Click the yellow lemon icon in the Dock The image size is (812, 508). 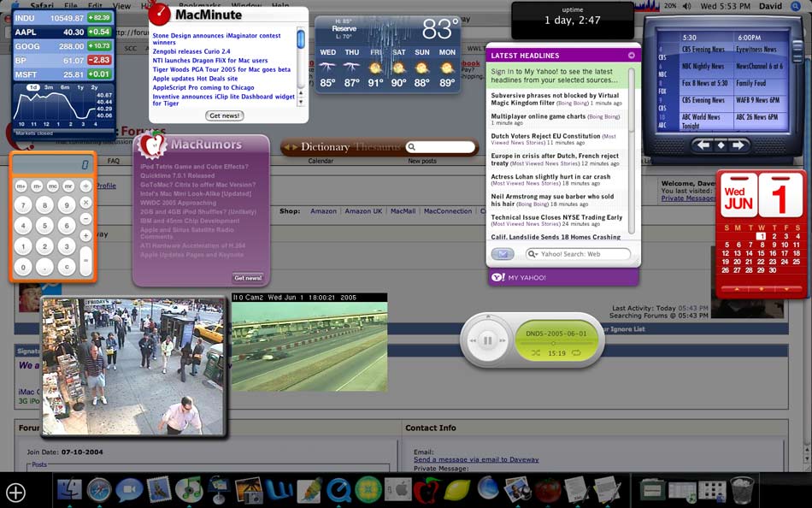(x=457, y=490)
